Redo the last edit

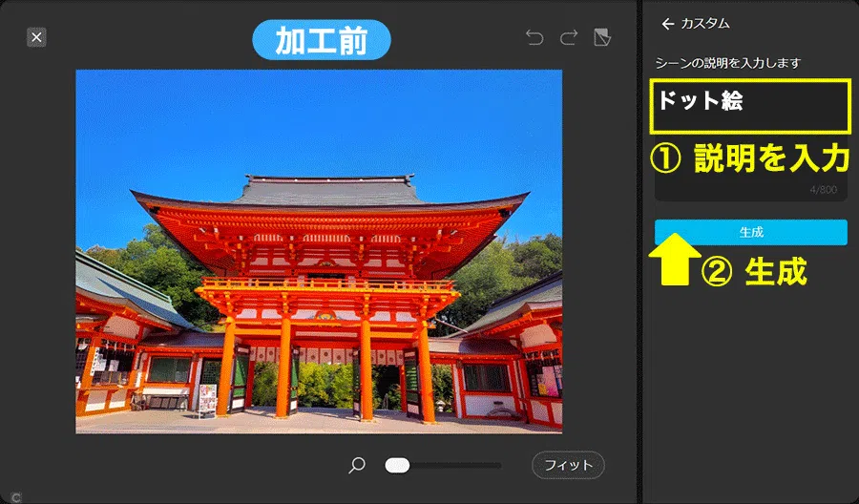click(x=569, y=37)
